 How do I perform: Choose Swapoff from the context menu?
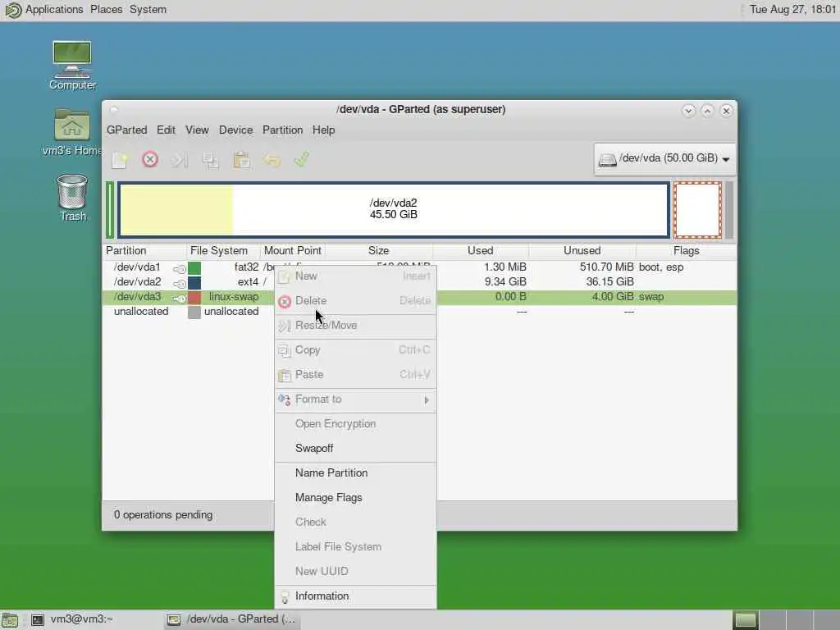point(356,449)
